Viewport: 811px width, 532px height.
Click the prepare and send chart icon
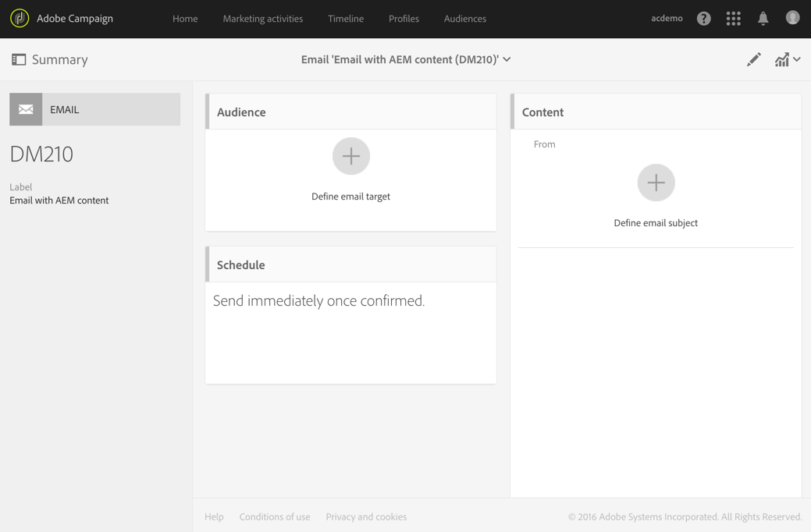(x=783, y=59)
